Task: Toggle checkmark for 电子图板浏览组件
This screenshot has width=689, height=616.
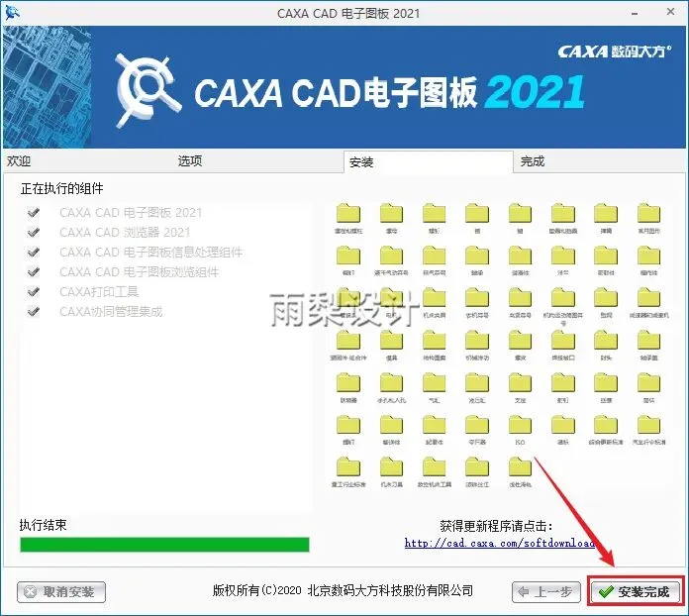Action: click(x=34, y=271)
